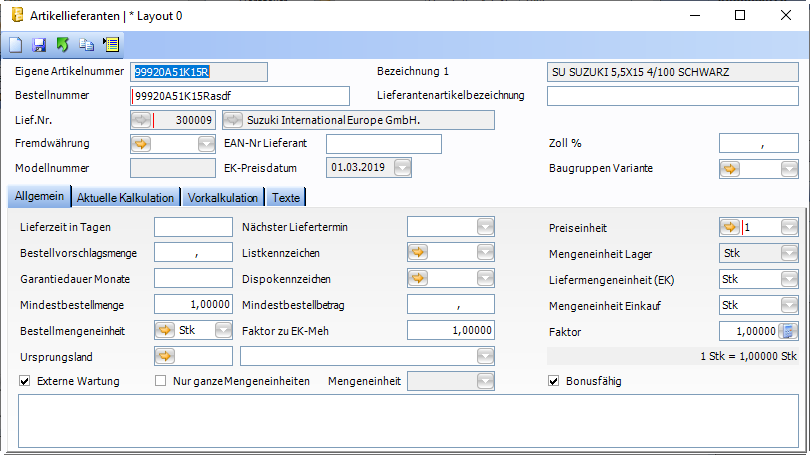Expand the Mengeneinheit Einkauf dropdown

pyautogui.click(x=788, y=305)
